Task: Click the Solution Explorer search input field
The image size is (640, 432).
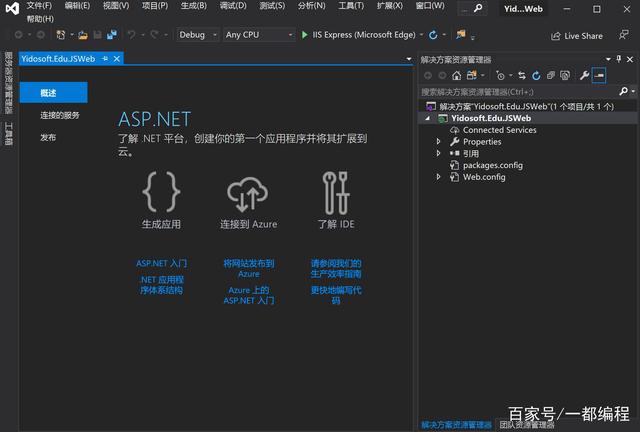Action: (x=518, y=91)
